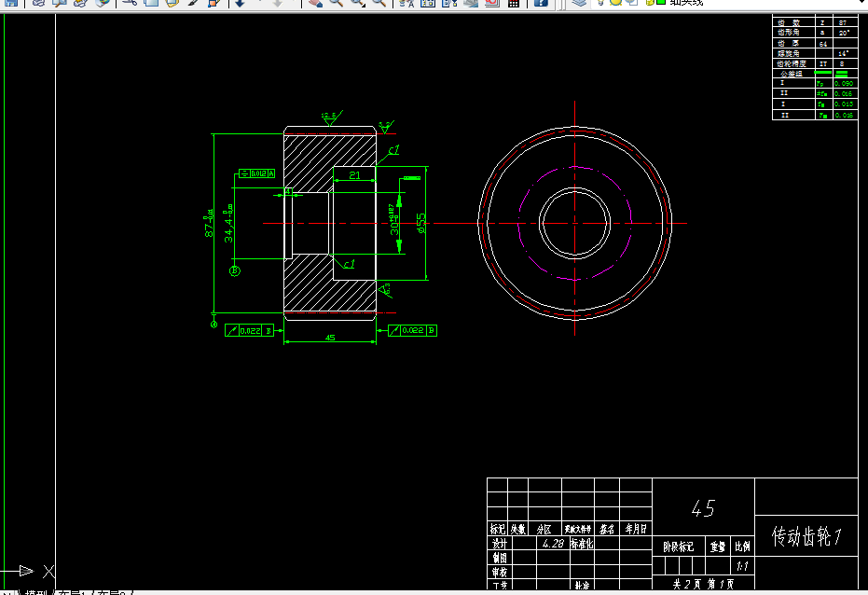Select the 34.4 keyway dimension text
Viewport: 868px width, 595px height.
(x=228, y=223)
